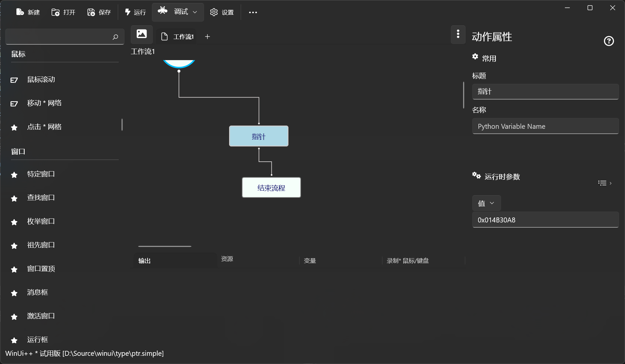Select the 结束流程 node

click(x=271, y=188)
